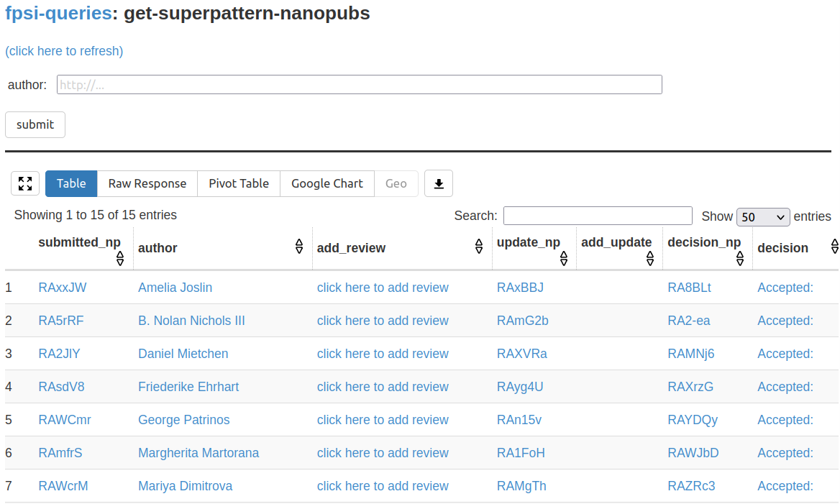The width and height of the screenshot is (840, 504).
Task: Sort table by author column arrows
Action: pyautogui.click(x=299, y=247)
